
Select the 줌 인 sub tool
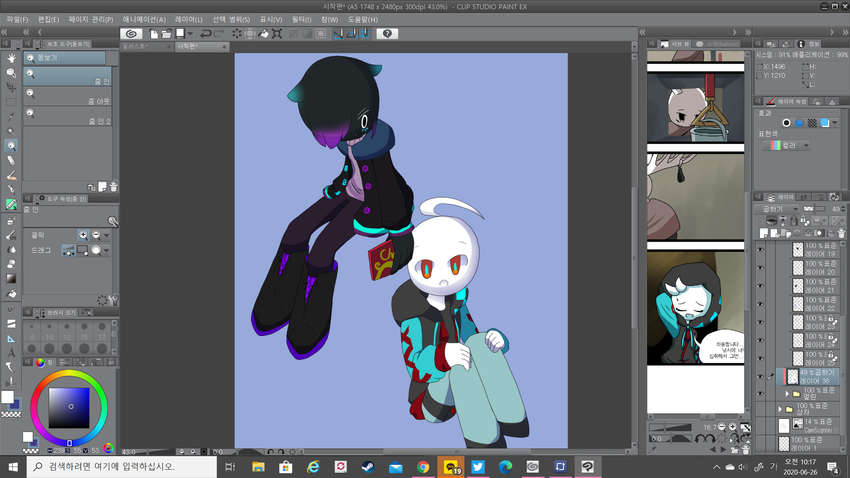click(x=67, y=76)
